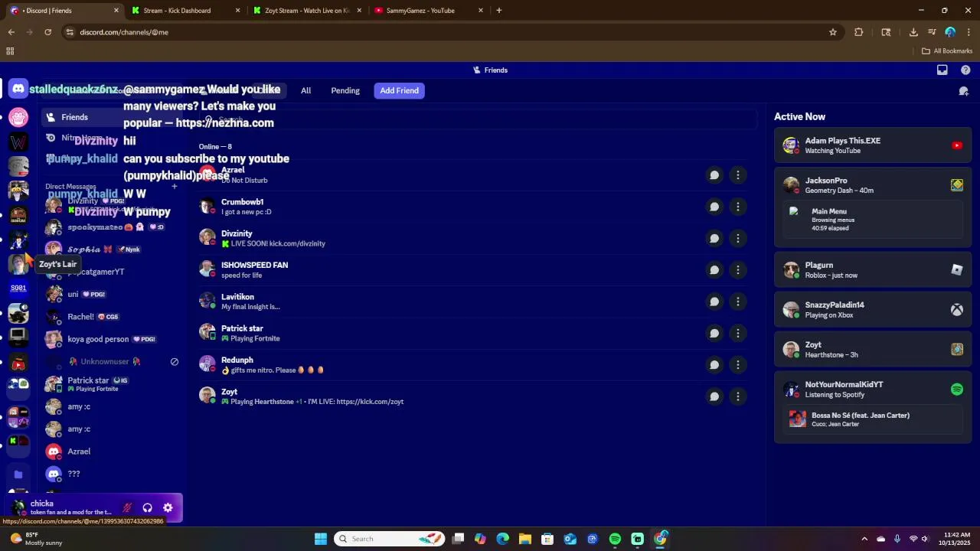The image size is (980, 551).
Task: Open the Chrome extensions puzzle icon
Action: (x=858, y=32)
